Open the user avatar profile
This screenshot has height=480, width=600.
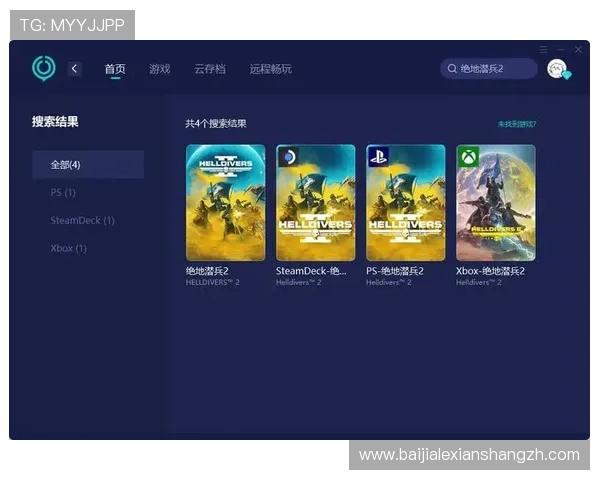tap(557, 69)
